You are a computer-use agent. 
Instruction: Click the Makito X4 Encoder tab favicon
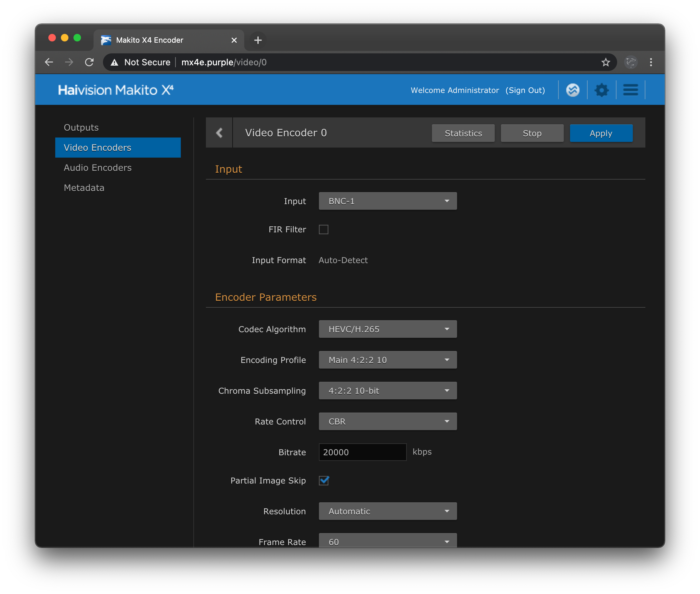pos(106,40)
